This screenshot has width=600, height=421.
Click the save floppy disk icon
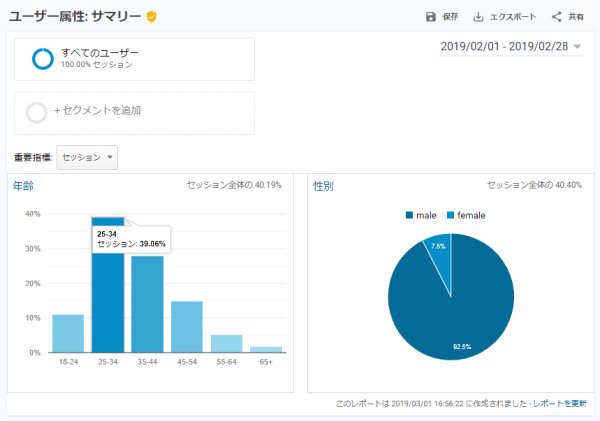point(430,16)
